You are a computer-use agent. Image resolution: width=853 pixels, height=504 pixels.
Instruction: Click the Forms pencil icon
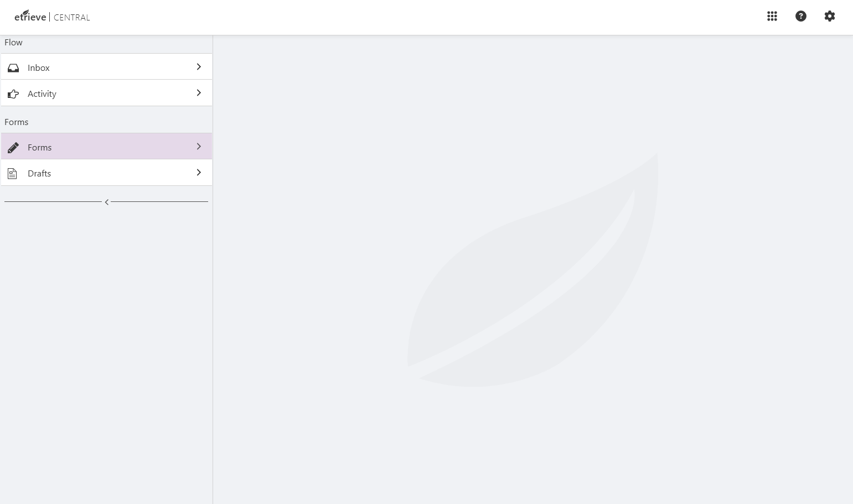pos(13,147)
